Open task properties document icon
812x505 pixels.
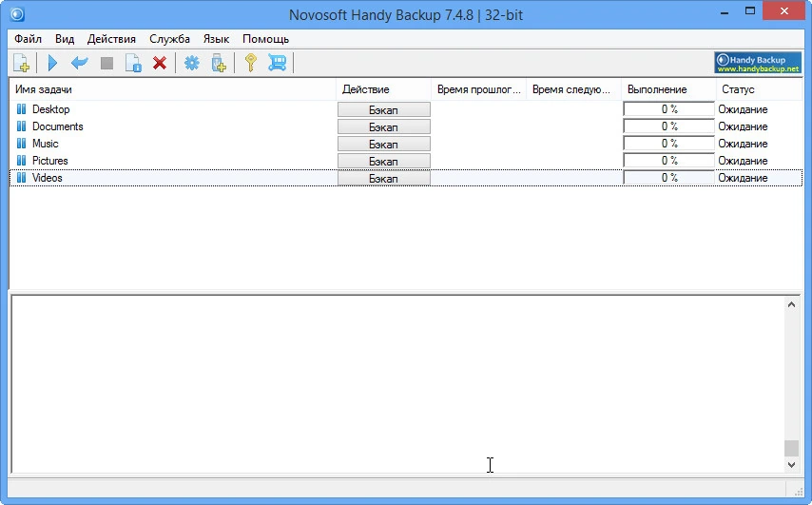(133, 63)
